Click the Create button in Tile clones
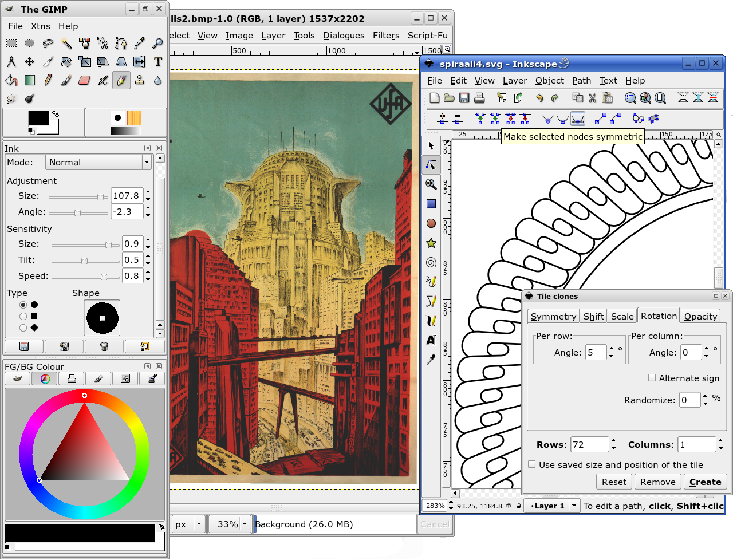The height and width of the screenshot is (560, 733). (x=705, y=482)
